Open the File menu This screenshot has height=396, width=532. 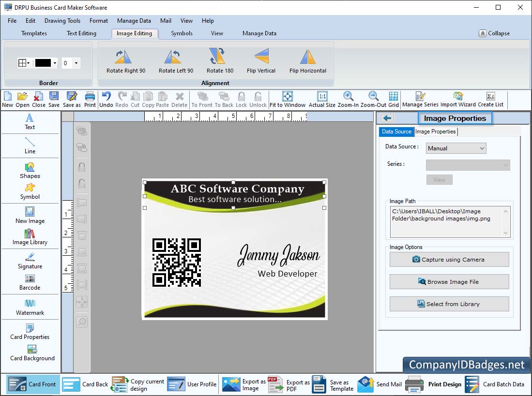click(12, 21)
